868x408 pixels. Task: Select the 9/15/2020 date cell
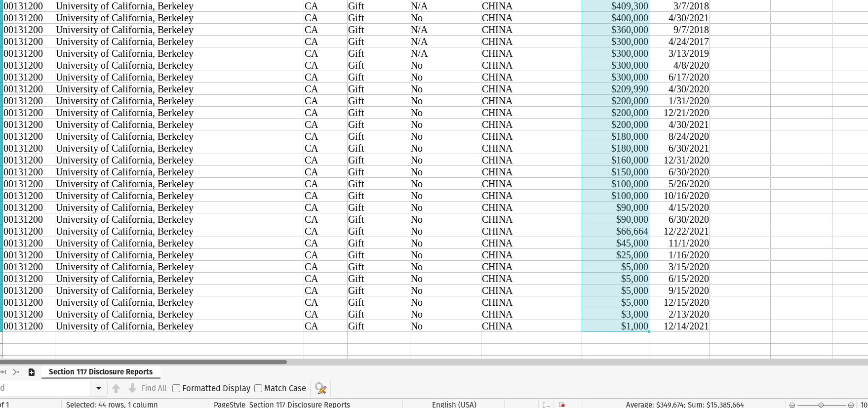click(679, 290)
